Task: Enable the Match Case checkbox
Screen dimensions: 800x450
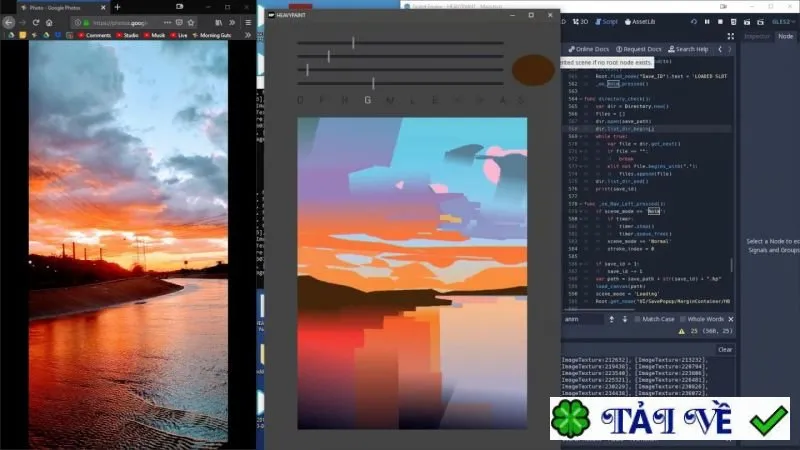Action: coord(637,319)
